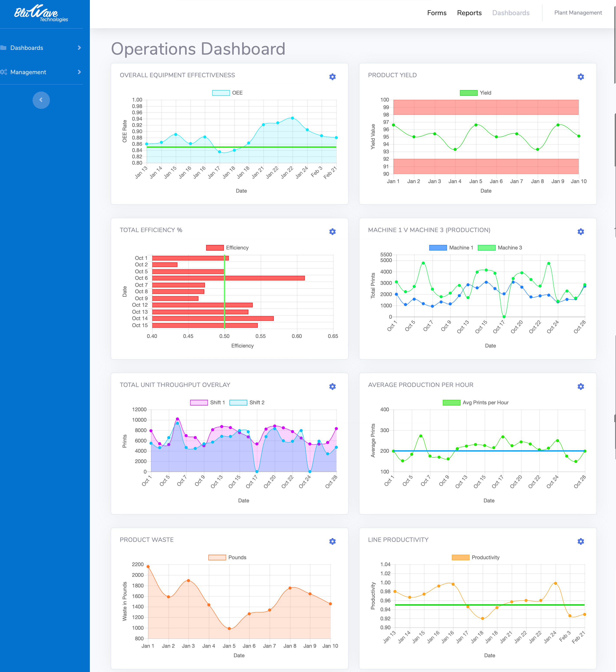The width and height of the screenshot is (616, 672).
Task: Open settings gear on Total Efficiency % chart
Action: click(x=332, y=231)
